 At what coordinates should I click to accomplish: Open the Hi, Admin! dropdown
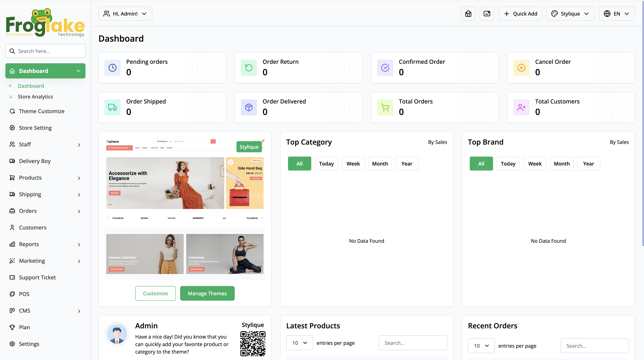pyautogui.click(x=125, y=14)
